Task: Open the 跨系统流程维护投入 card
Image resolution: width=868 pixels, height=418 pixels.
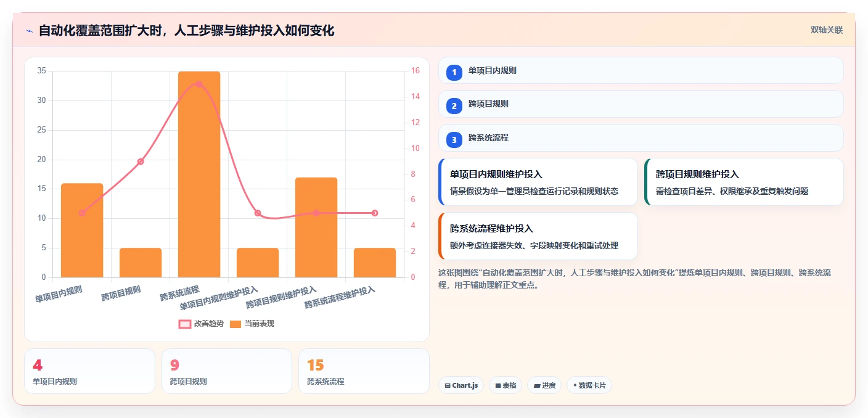Action: (x=538, y=236)
